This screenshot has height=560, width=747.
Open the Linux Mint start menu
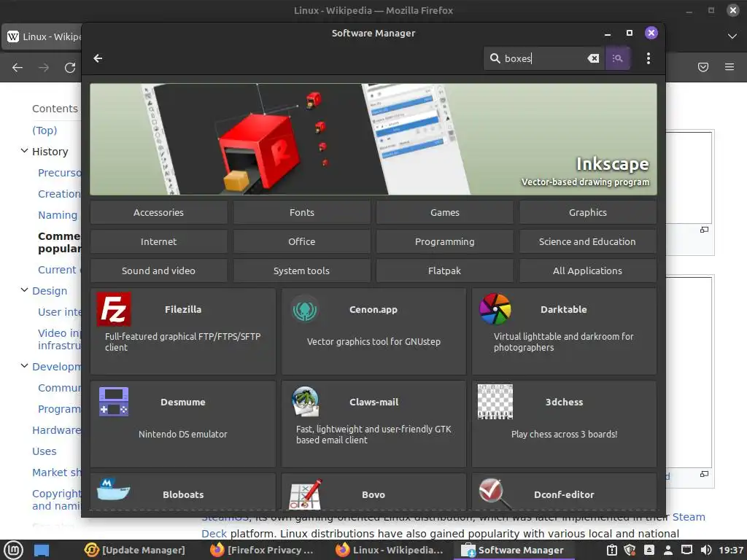point(13,551)
